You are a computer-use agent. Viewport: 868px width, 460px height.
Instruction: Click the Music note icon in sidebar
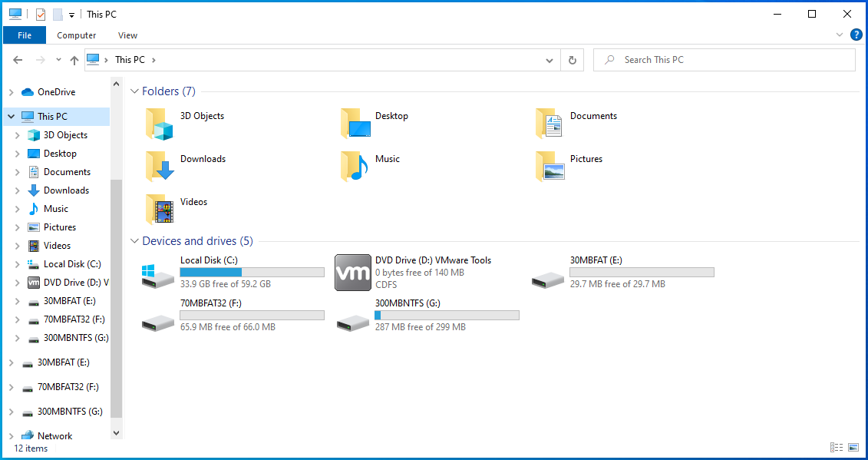click(34, 208)
